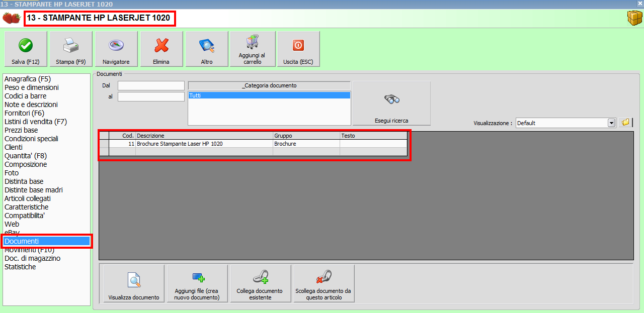Image resolution: width=644 pixels, height=313 pixels.
Task: Click Visualizza documento button
Action: (x=134, y=283)
